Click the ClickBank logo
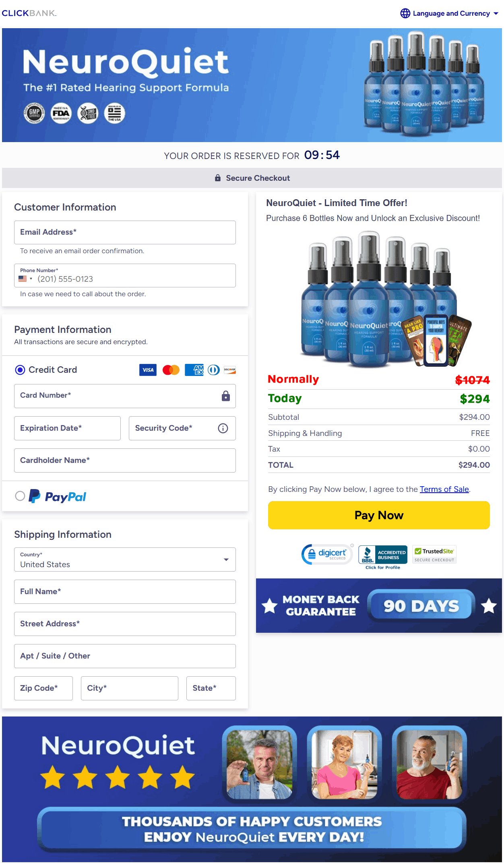The height and width of the screenshot is (863, 504). [29, 13]
